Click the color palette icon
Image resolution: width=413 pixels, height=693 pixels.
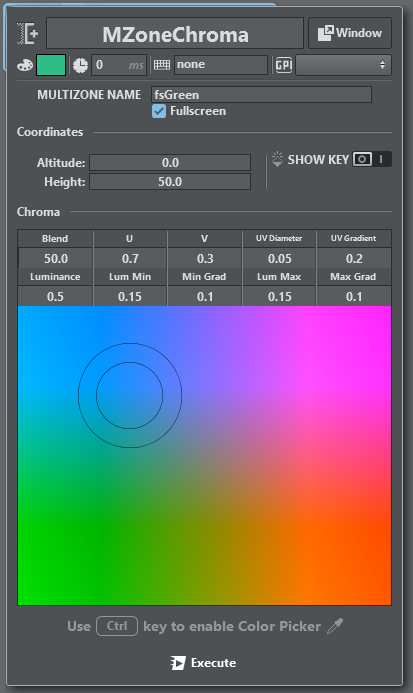(x=25, y=65)
